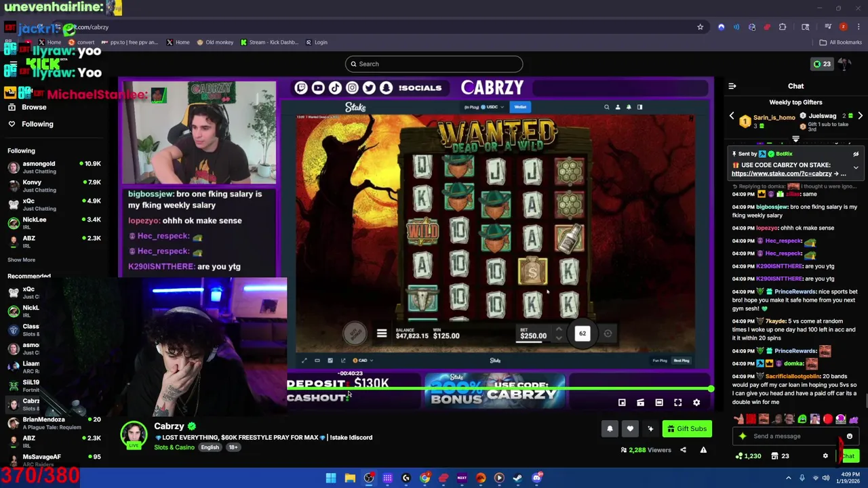
Task: Toggle the follow heart button
Action: [630, 428]
